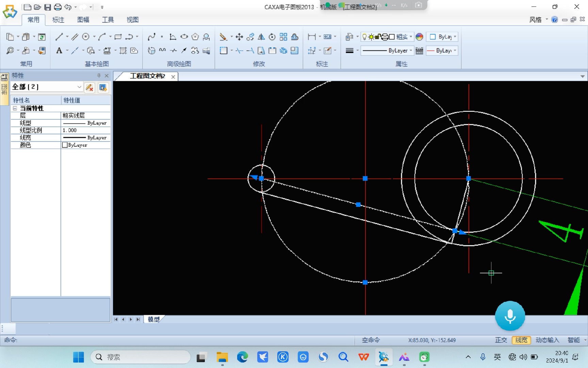This screenshot has height=368, width=588.
Task: Toggle 正交 orthogonal mode in status bar
Action: pos(501,340)
